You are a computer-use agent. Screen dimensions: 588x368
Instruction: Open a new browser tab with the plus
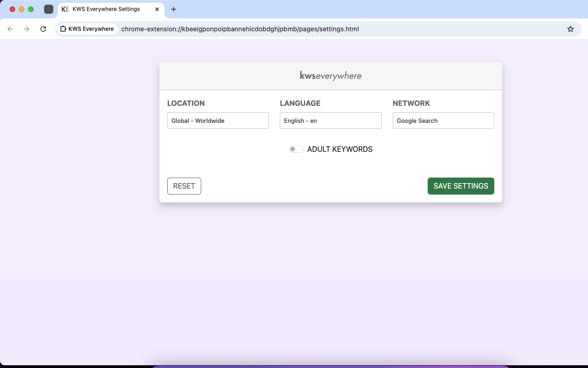[x=174, y=9]
